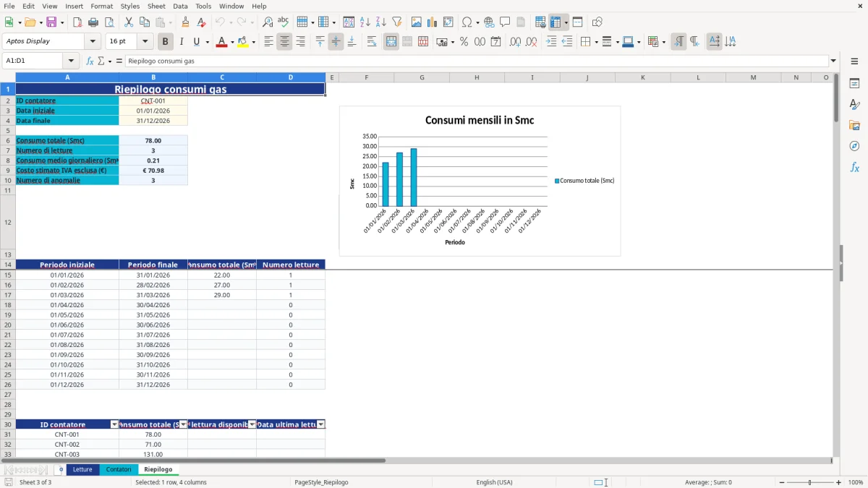
Task: Adjust the zoom slider in status bar
Action: (x=810, y=482)
